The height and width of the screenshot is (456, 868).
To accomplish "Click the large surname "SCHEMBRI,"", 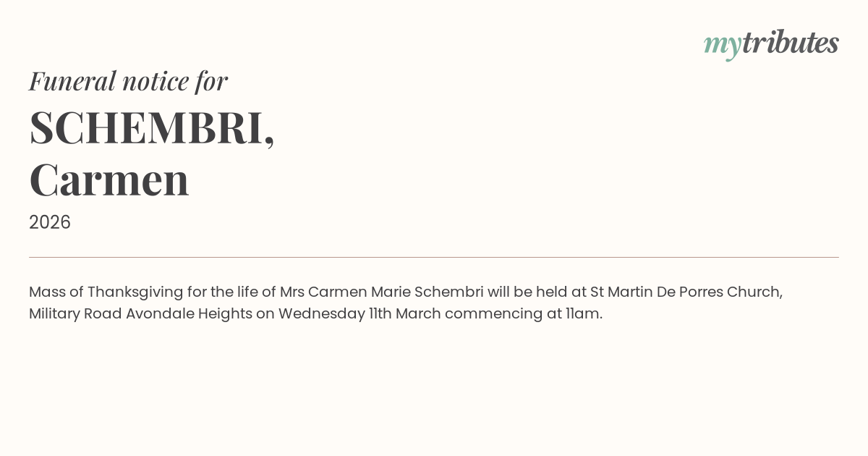I will tap(152, 127).
